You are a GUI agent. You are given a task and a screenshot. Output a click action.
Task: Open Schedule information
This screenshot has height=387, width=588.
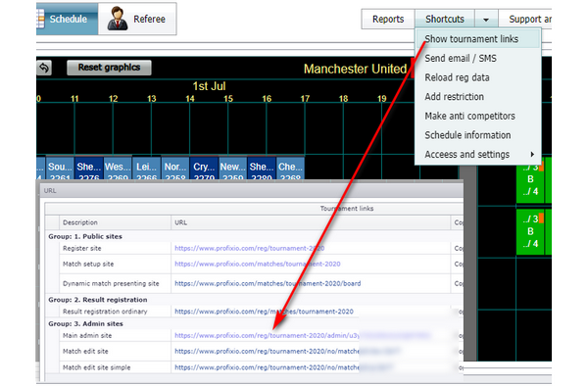coord(478,135)
